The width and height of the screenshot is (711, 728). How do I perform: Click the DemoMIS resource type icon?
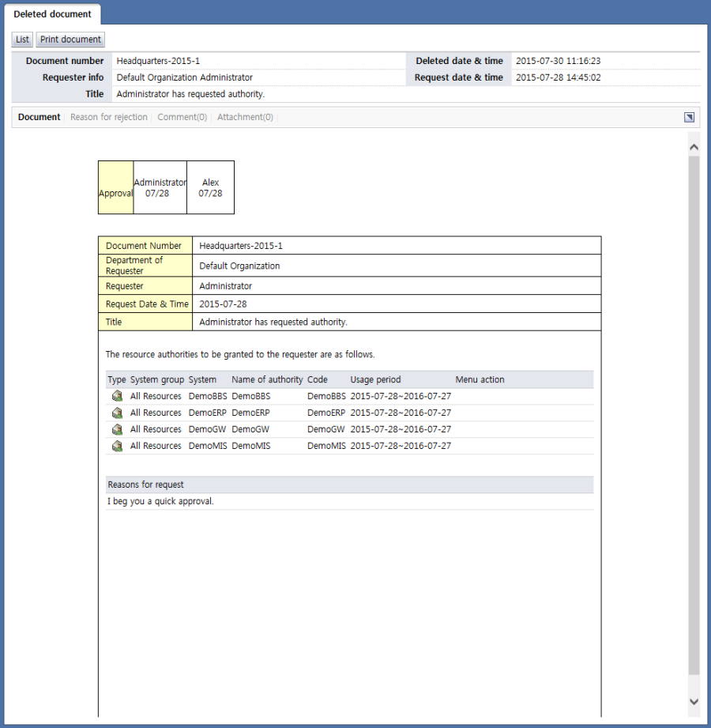click(x=117, y=446)
